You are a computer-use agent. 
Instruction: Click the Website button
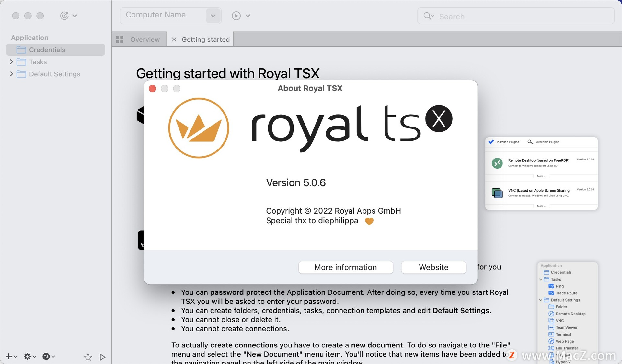pos(433,267)
